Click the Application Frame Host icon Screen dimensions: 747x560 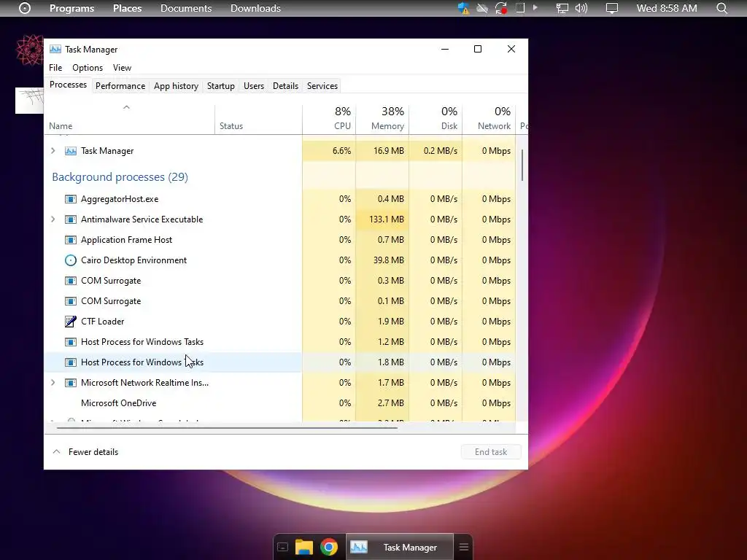pos(71,240)
